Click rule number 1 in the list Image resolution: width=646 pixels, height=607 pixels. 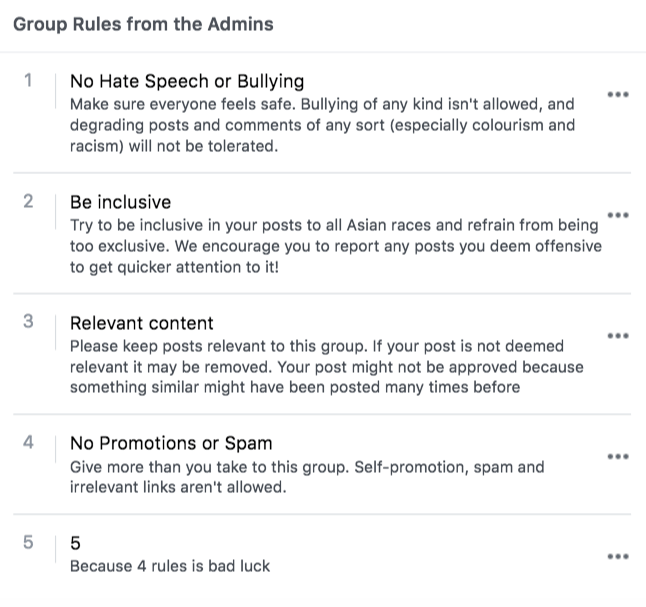[x=28, y=81]
